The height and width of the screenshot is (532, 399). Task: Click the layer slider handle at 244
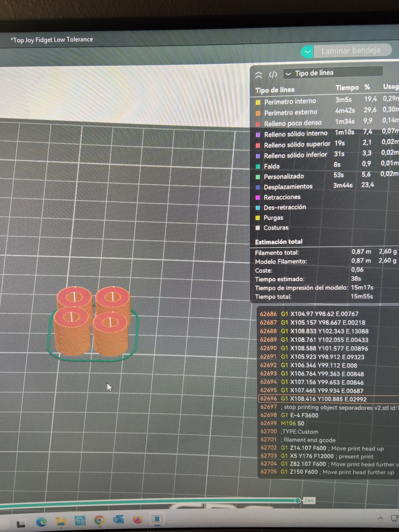[298, 500]
